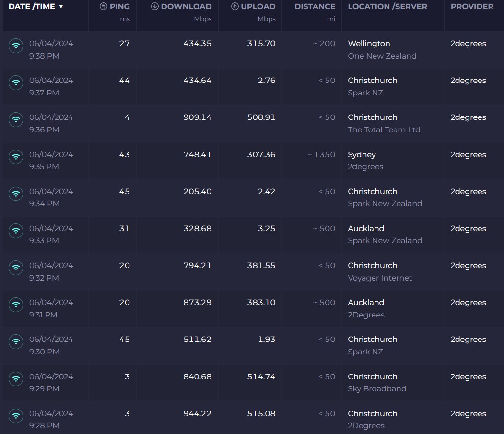The image size is (504, 434).
Task: Select the Voyager Internet server name
Action: click(380, 278)
